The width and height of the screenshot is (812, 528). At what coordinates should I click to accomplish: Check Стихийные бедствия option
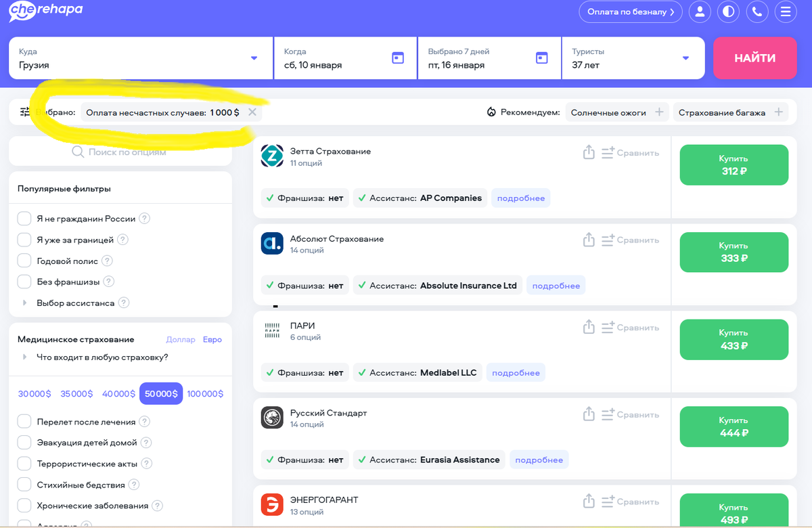(24, 484)
